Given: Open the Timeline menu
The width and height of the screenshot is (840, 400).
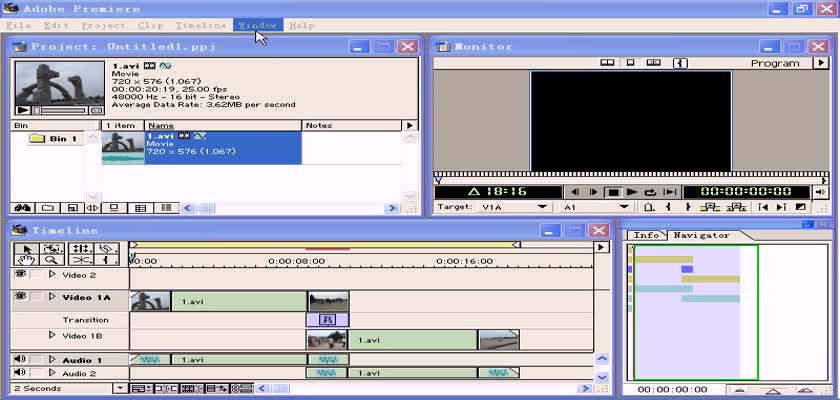Looking at the screenshot, I should [x=201, y=25].
